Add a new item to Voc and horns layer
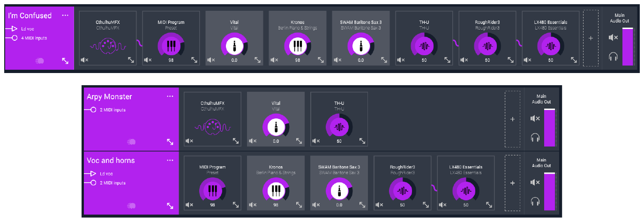The height and width of the screenshot is (220, 644). coord(512,183)
